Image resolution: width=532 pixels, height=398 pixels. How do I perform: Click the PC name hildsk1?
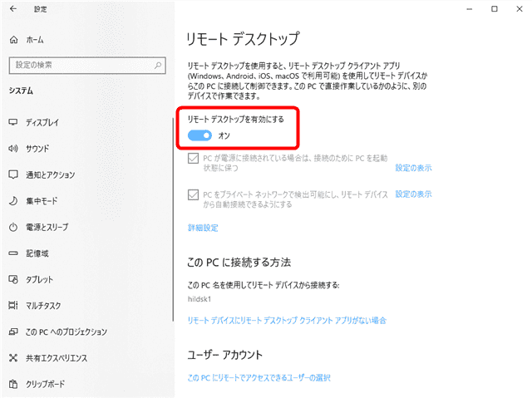[x=199, y=299]
